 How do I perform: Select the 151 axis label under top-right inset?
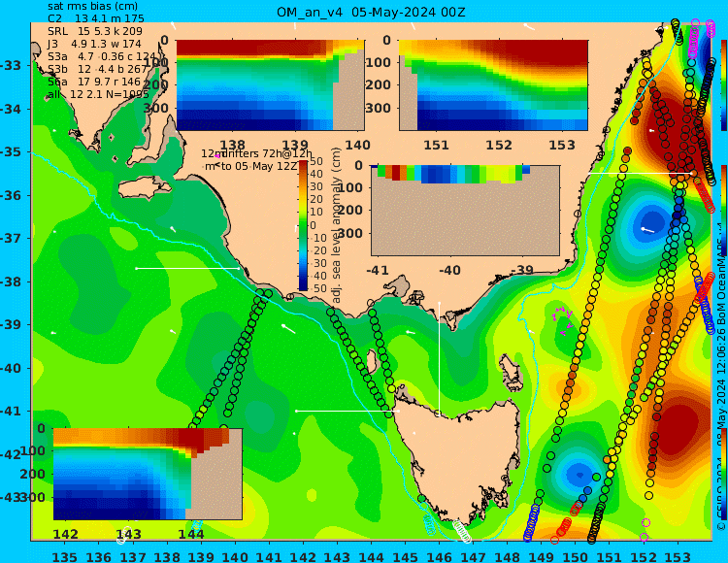pos(436,145)
